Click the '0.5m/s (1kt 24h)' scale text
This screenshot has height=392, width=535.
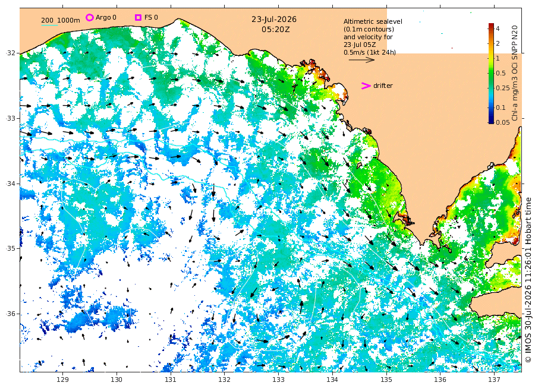(370, 52)
